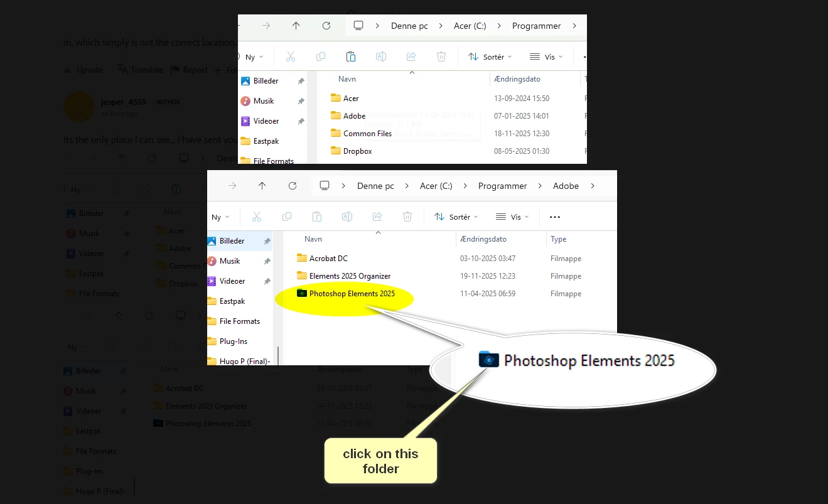Click the Share icon in the Adobe window toolbar
The width and height of the screenshot is (828, 504).
point(377,217)
